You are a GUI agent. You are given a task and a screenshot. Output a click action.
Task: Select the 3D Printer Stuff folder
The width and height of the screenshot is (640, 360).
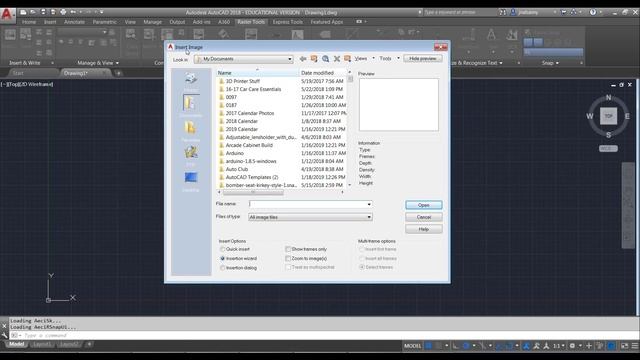(243, 81)
